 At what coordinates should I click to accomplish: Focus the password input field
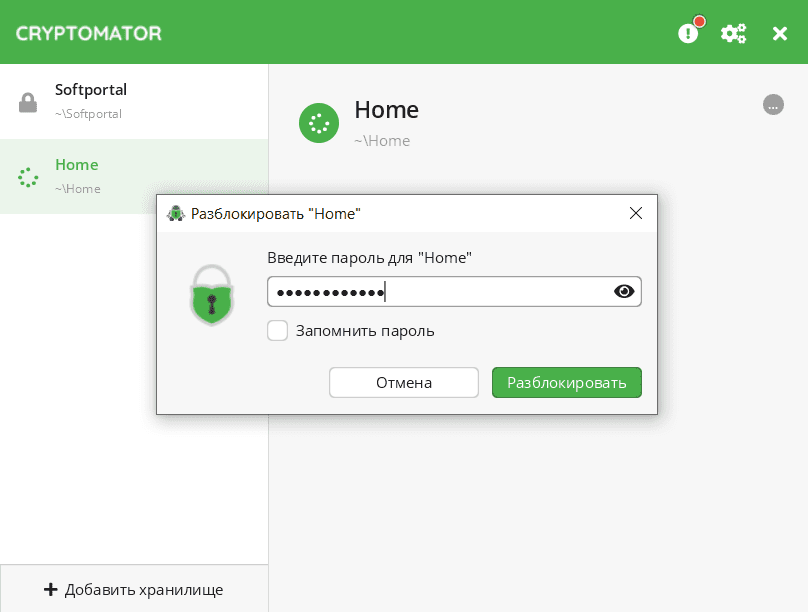[440, 292]
